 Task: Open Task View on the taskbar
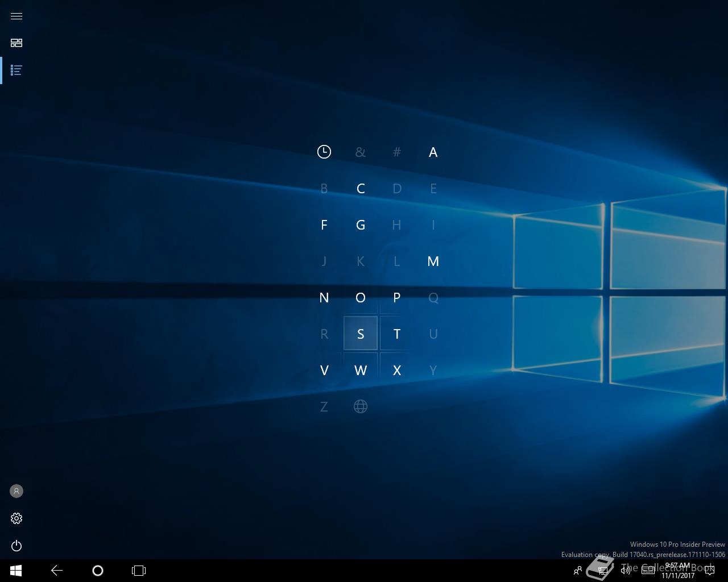pos(139,571)
